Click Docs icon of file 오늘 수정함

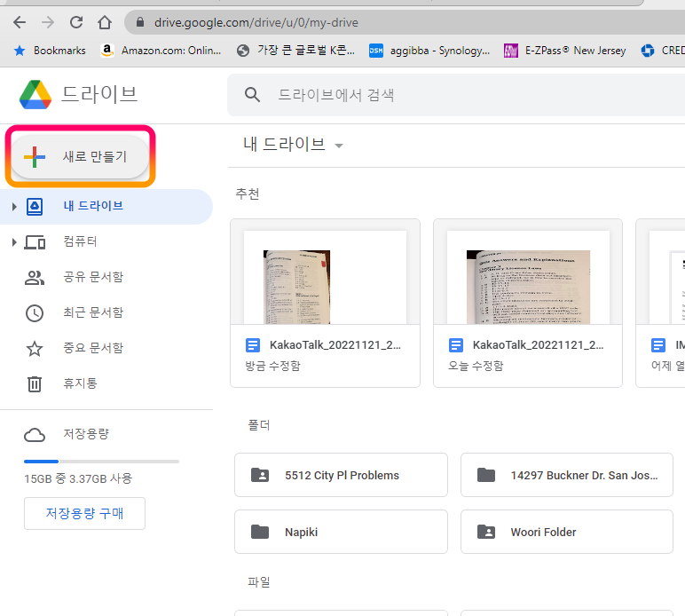[456, 345]
